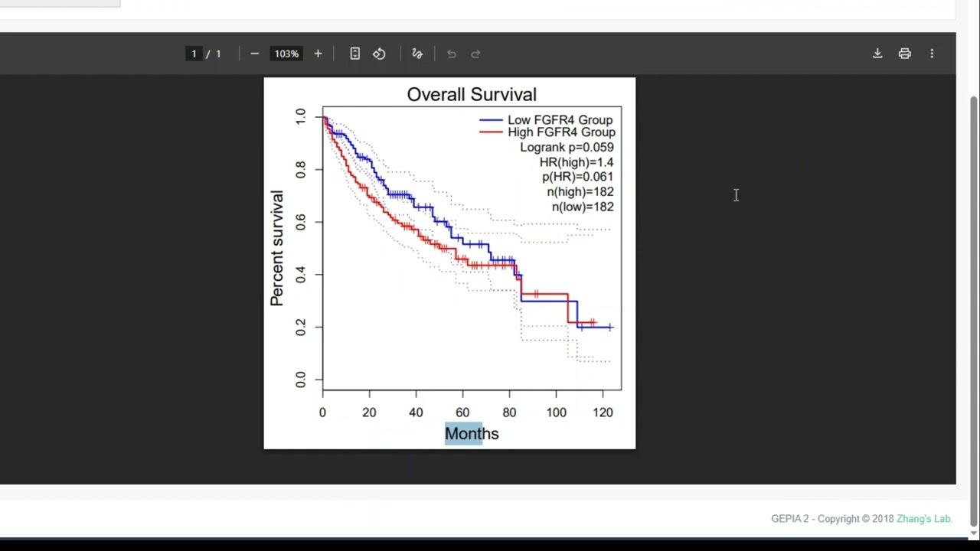Click the Overall Survival plot title
Viewport: 980px width, 551px height.
point(472,95)
